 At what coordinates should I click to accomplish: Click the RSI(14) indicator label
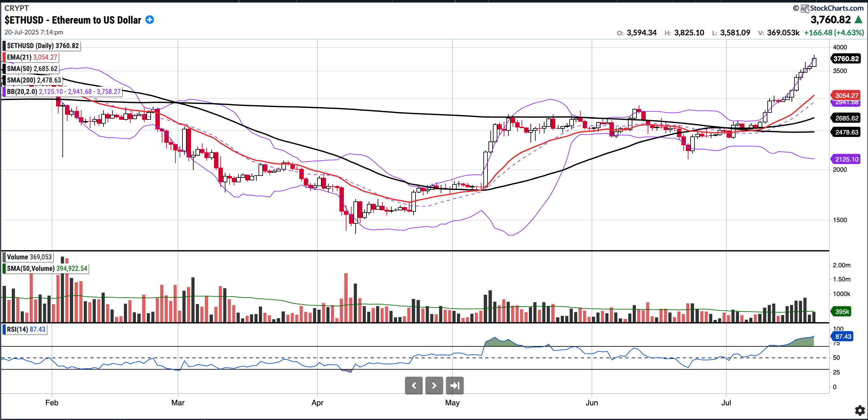point(25,329)
